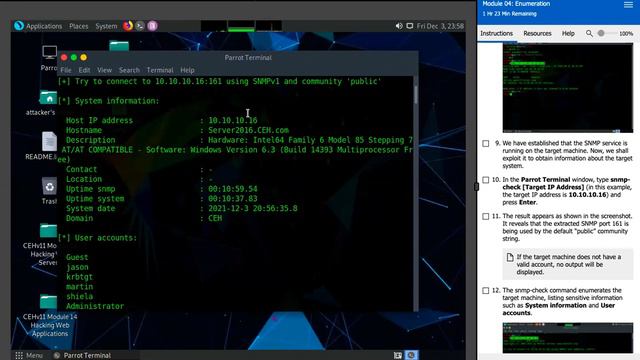
Task: Open the terminal View menu
Action: tap(104, 70)
